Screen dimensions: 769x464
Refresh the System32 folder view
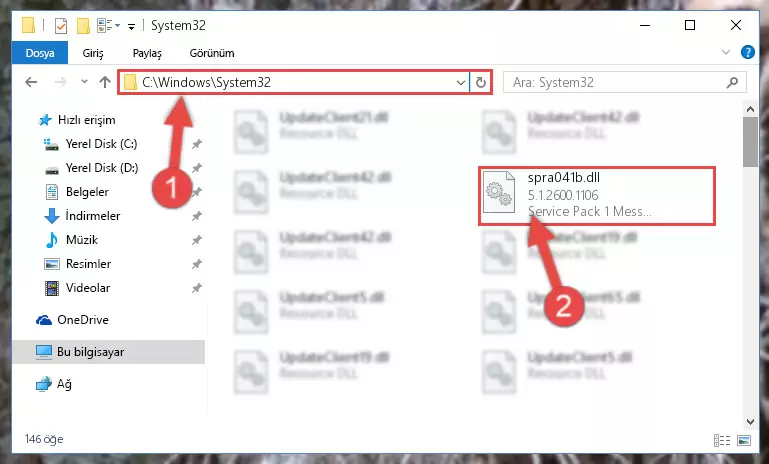[481, 82]
